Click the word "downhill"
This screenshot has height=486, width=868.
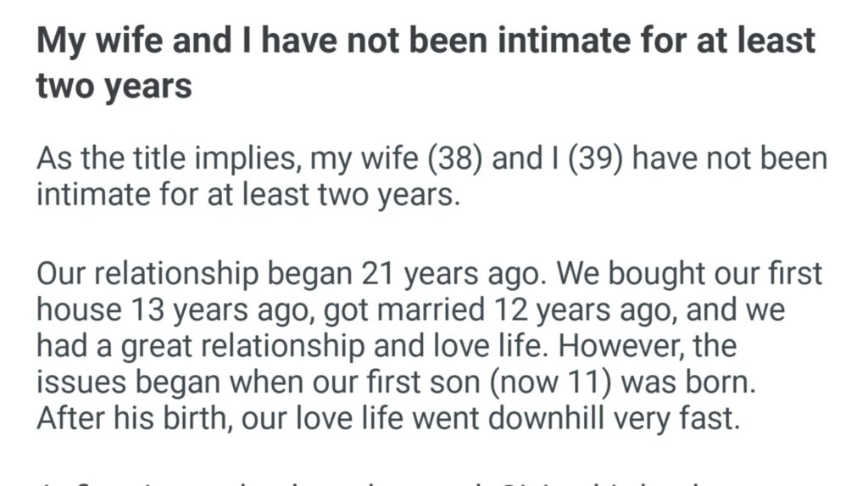(x=542, y=416)
